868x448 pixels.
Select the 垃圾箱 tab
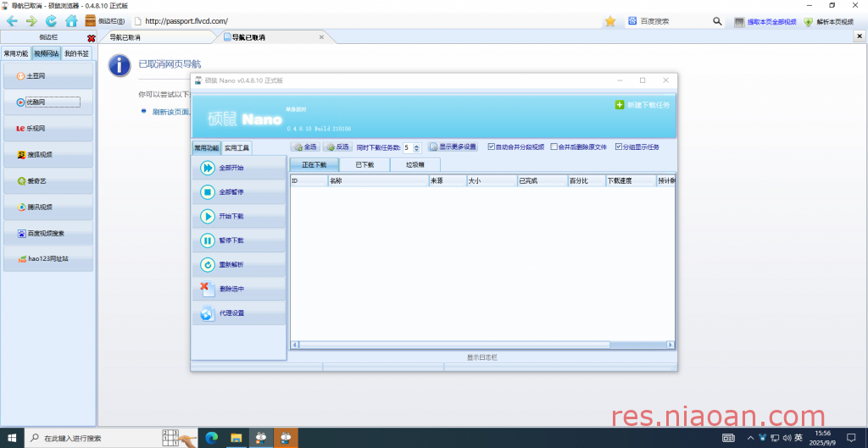point(415,165)
